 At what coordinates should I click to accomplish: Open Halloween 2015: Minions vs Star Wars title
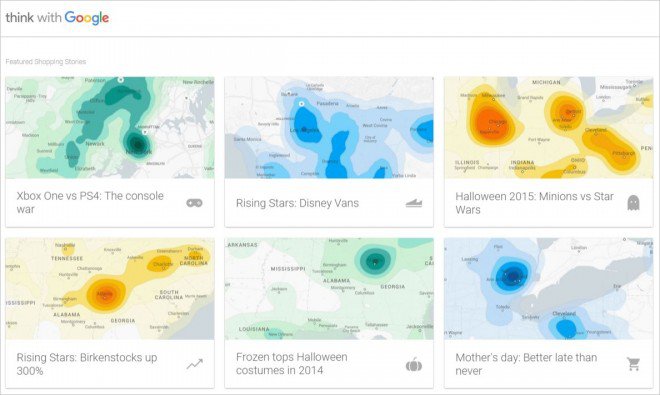pyautogui.click(x=535, y=203)
